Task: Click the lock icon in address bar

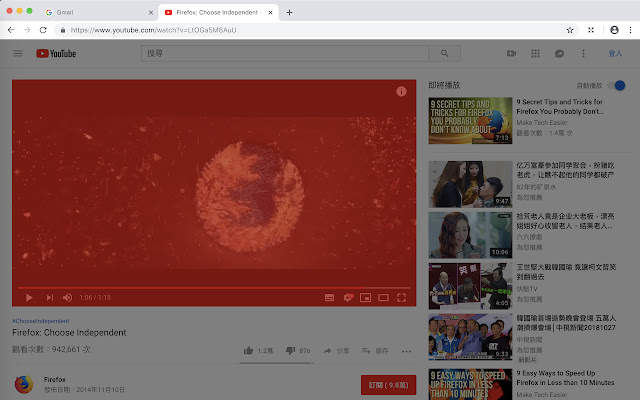Action: tap(63, 30)
